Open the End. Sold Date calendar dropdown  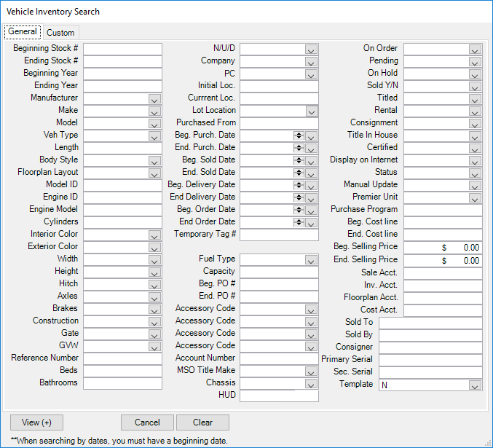click(311, 173)
